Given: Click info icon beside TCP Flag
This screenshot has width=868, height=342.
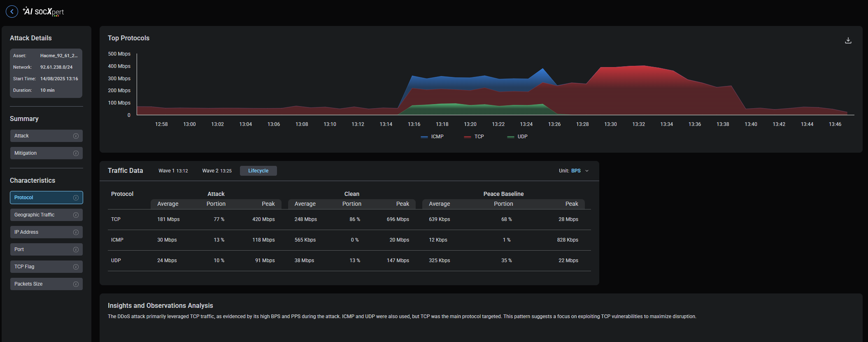Looking at the screenshot, I should coord(76,267).
